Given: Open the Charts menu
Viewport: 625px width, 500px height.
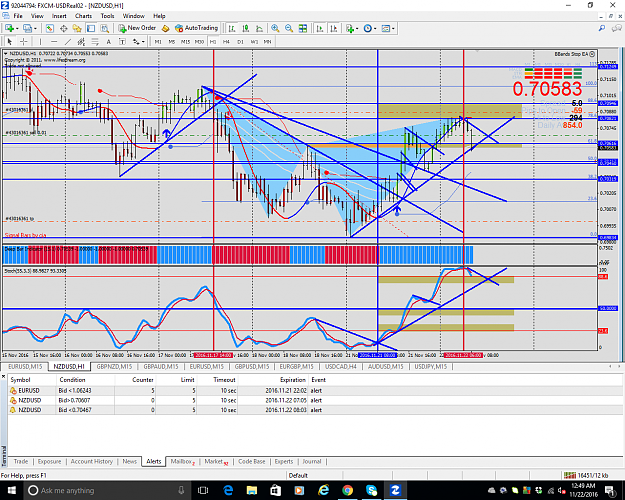Looking at the screenshot, I should [83, 16].
